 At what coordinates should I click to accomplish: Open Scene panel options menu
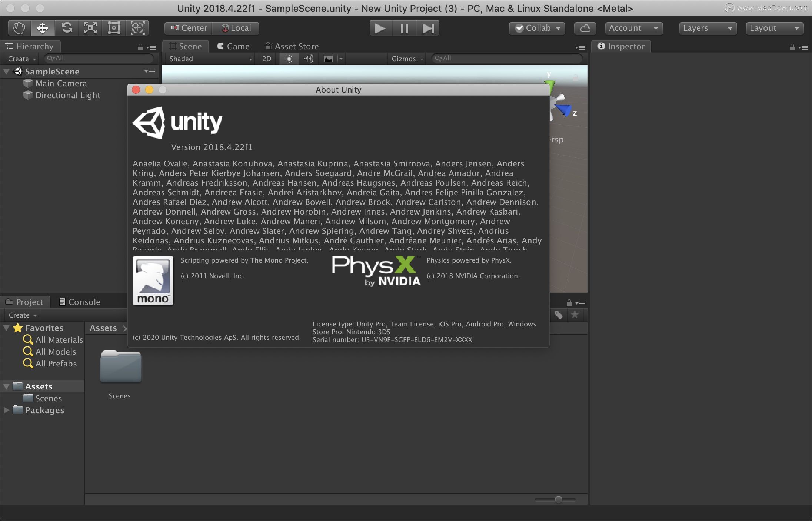pos(580,47)
